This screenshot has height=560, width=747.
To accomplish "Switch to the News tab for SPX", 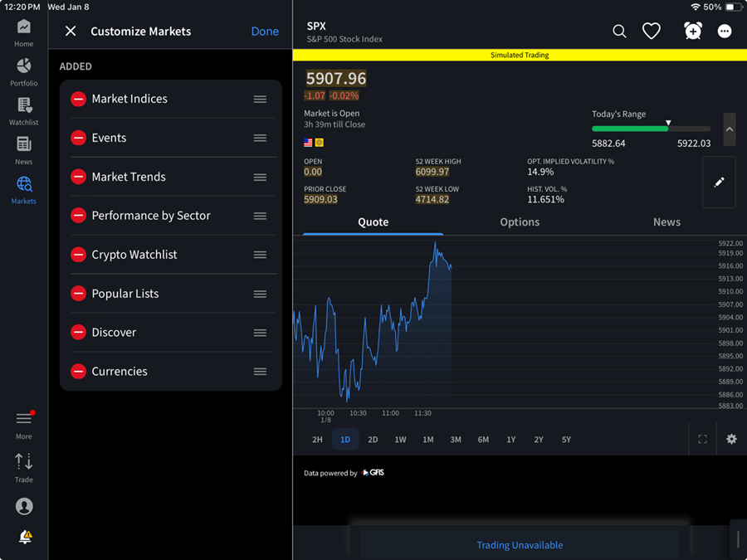I will tap(666, 222).
